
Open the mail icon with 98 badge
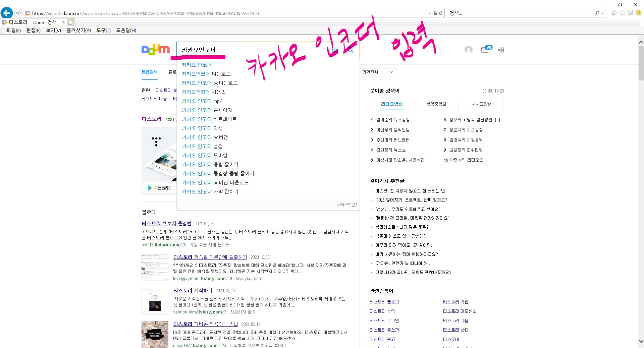[486, 49]
